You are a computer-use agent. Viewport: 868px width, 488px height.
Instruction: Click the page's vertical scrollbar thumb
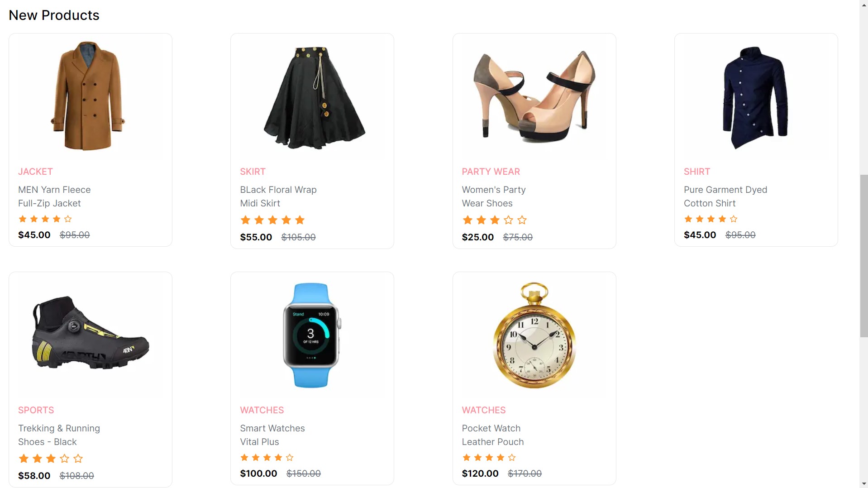tap(864, 256)
